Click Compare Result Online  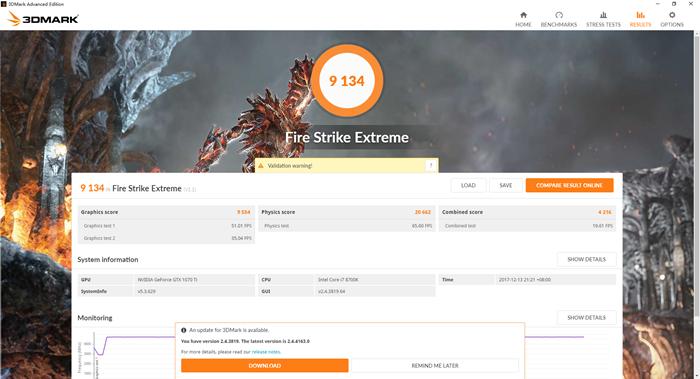pyautogui.click(x=569, y=185)
